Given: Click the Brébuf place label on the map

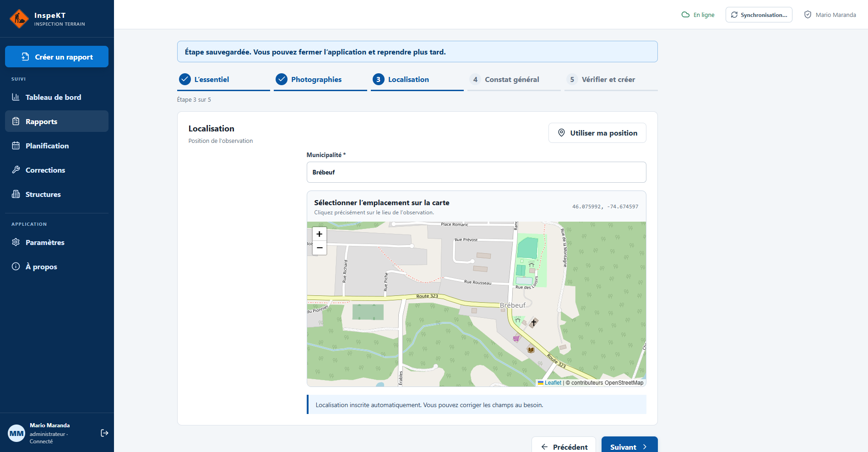Looking at the screenshot, I should point(513,305).
